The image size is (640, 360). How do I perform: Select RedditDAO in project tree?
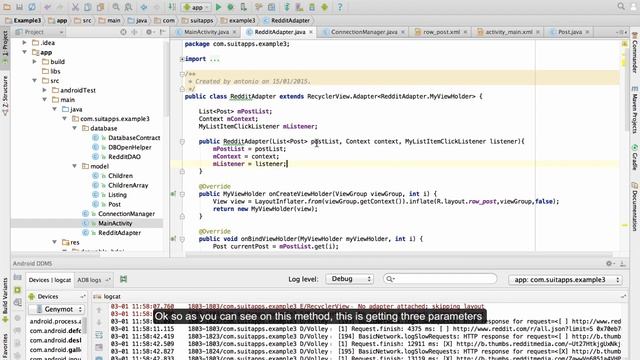pos(124,157)
